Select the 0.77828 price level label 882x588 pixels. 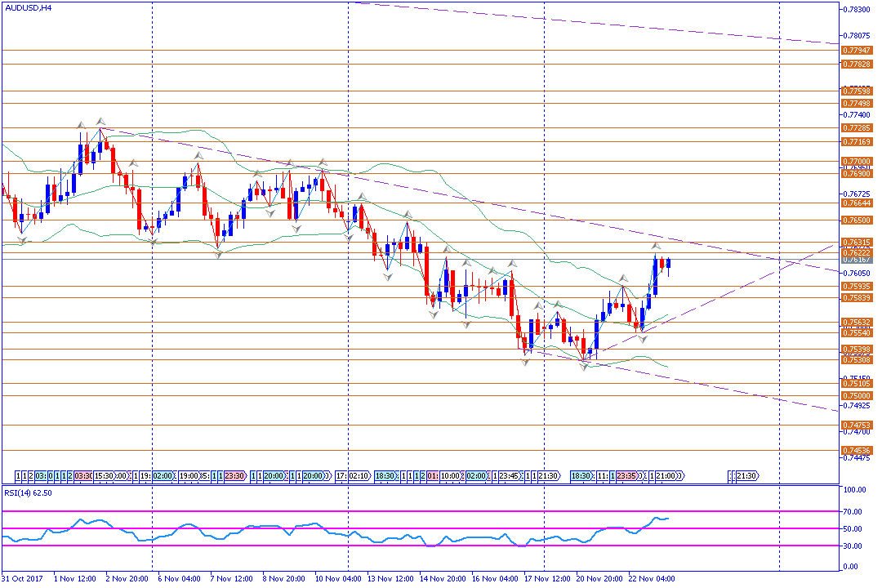tap(857, 65)
